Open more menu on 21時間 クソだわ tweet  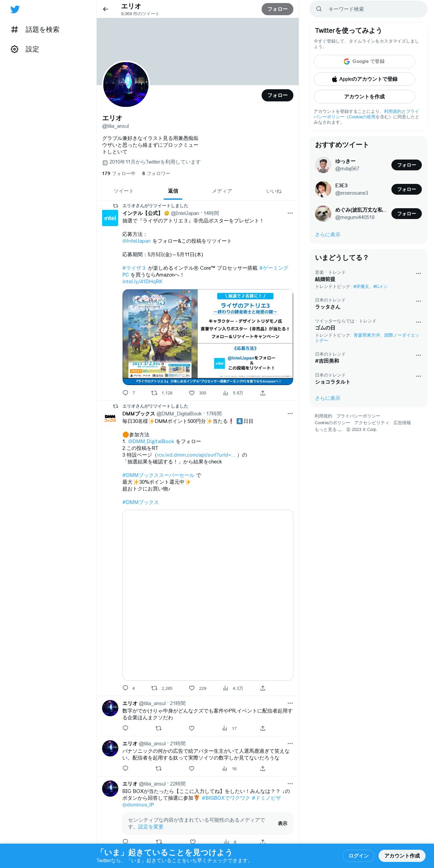(x=290, y=703)
